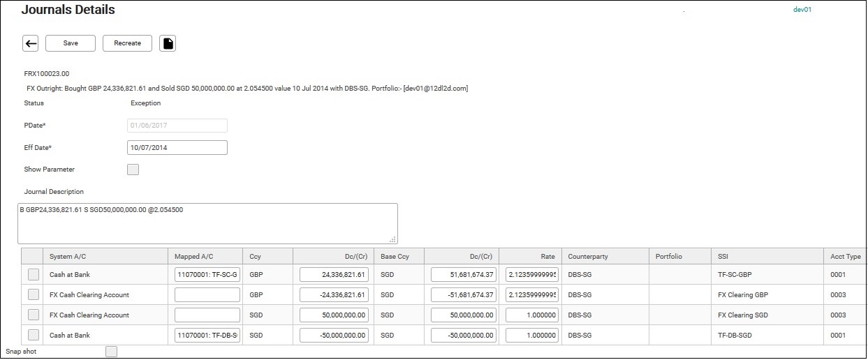Edit the Mapped A/C field showing TF-SC-G
This screenshot has height=360, width=868.
(207, 275)
